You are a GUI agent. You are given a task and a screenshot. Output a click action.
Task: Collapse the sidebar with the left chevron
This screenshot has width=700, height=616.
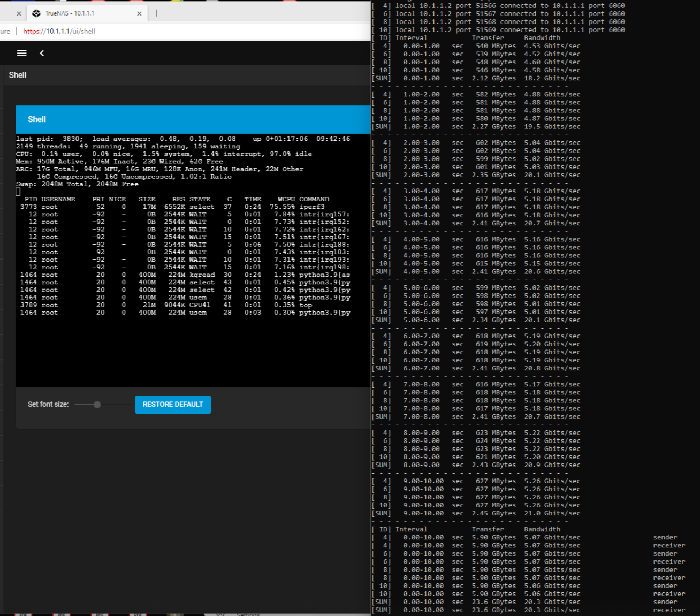[x=42, y=53]
